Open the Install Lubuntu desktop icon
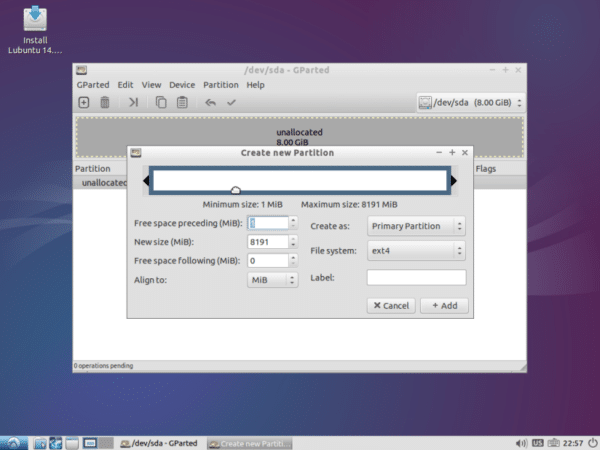Viewport: 600px width, 450px height. (35, 30)
